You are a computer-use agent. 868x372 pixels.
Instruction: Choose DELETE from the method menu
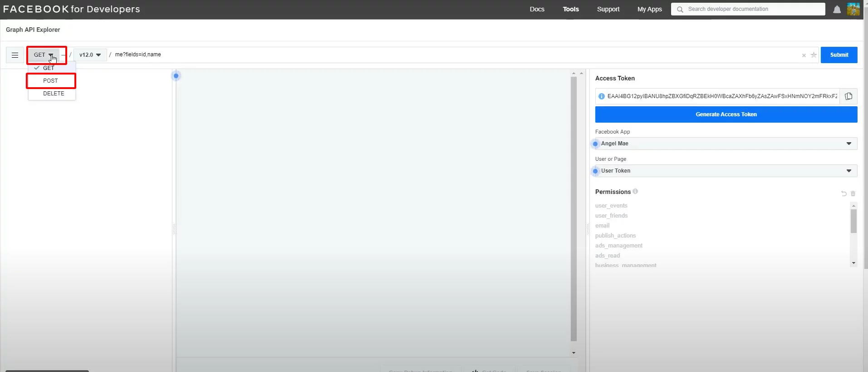pos(54,94)
